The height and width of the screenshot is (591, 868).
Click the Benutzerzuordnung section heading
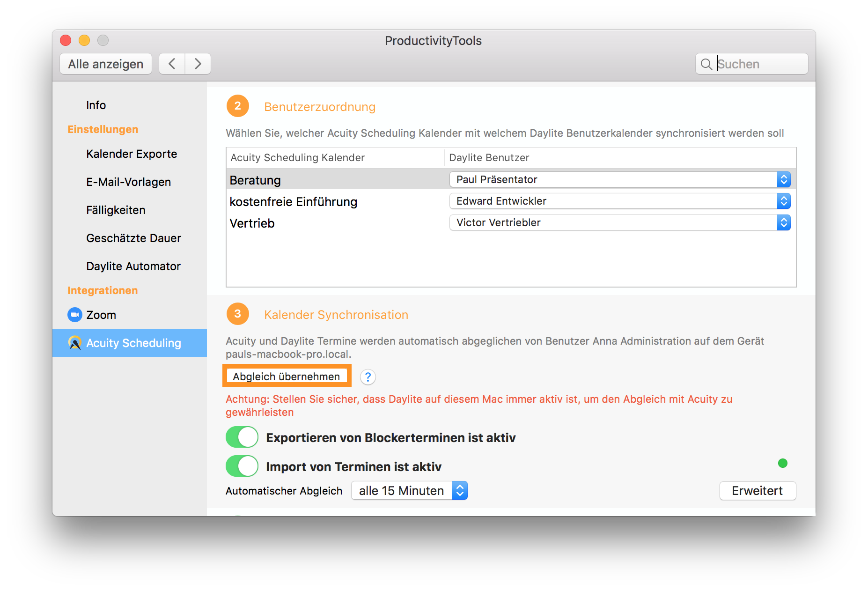click(x=320, y=107)
